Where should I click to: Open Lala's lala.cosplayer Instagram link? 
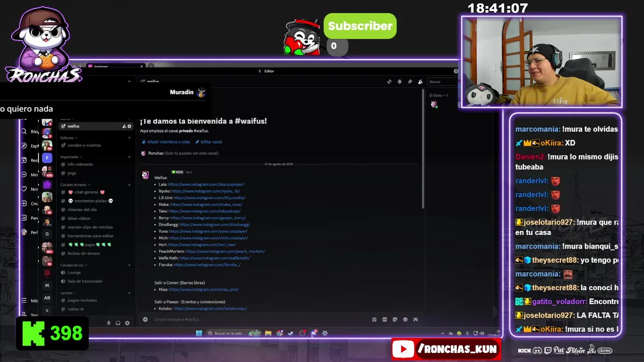206,185
